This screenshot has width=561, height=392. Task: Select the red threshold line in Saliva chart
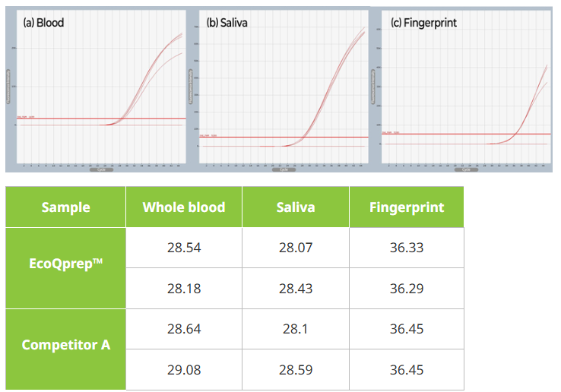pyautogui.click(x=243, y=138)
